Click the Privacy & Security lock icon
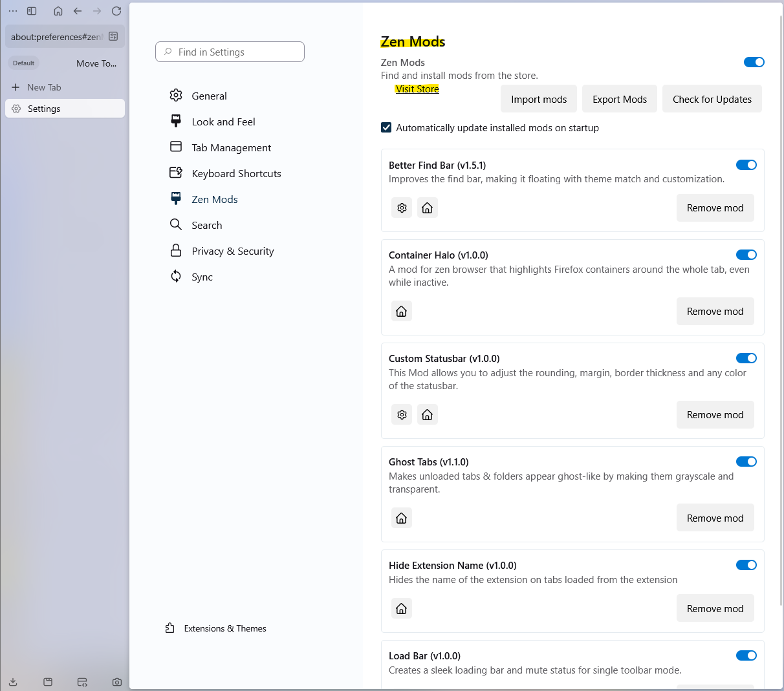 pyautogui.click(x=176, y=250)
